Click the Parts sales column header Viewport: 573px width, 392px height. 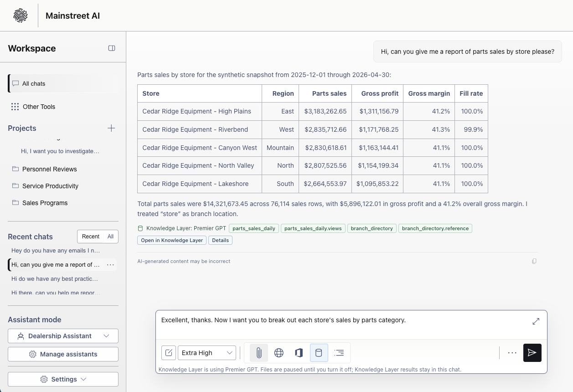(326, 93)
